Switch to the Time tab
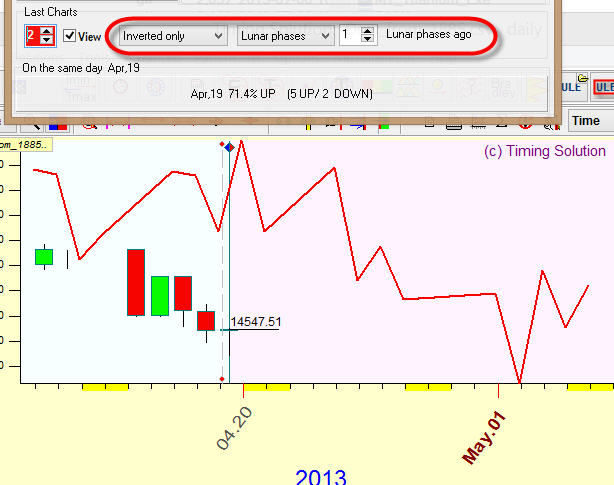 (586, 120)
